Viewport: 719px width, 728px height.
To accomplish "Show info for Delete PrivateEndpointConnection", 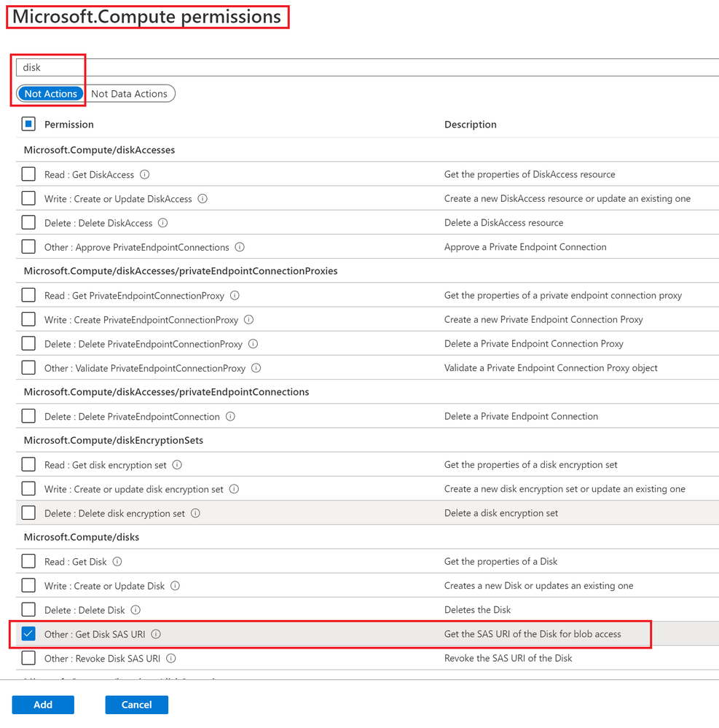I will (x=230, y=416).
